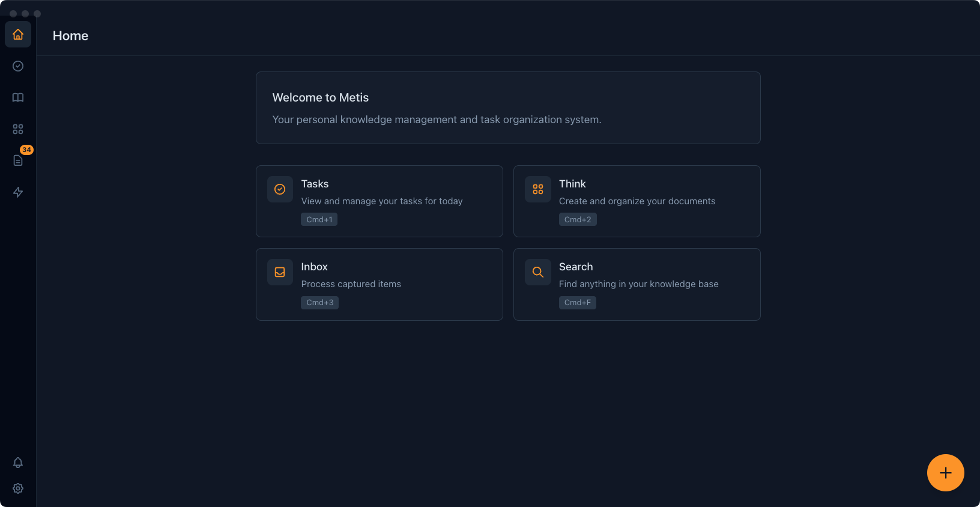
Task: Click 'Your personal knowledge management' description text
Action: pyautogui.click(x=437, y=120)
